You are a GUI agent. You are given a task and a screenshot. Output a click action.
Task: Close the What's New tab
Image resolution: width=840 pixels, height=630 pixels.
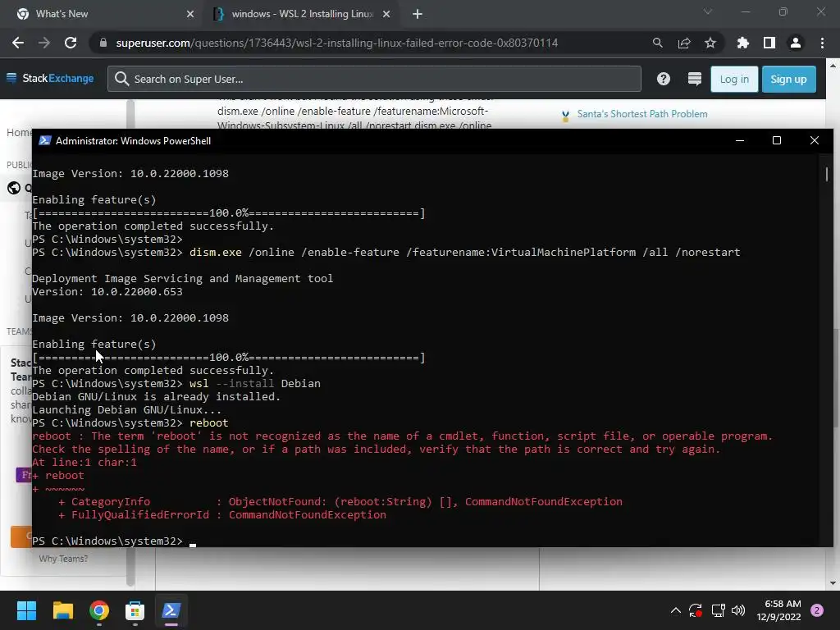190,14
